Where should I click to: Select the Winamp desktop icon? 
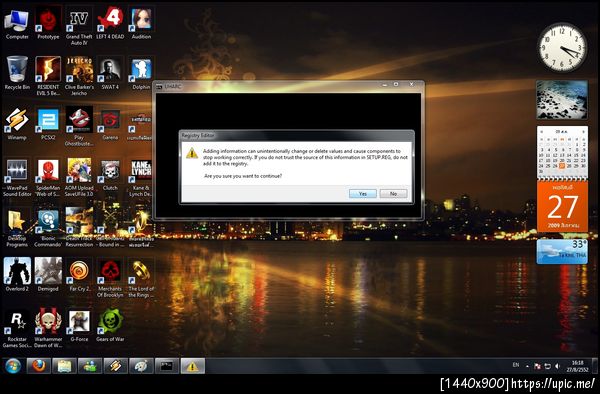coord(17,124)
